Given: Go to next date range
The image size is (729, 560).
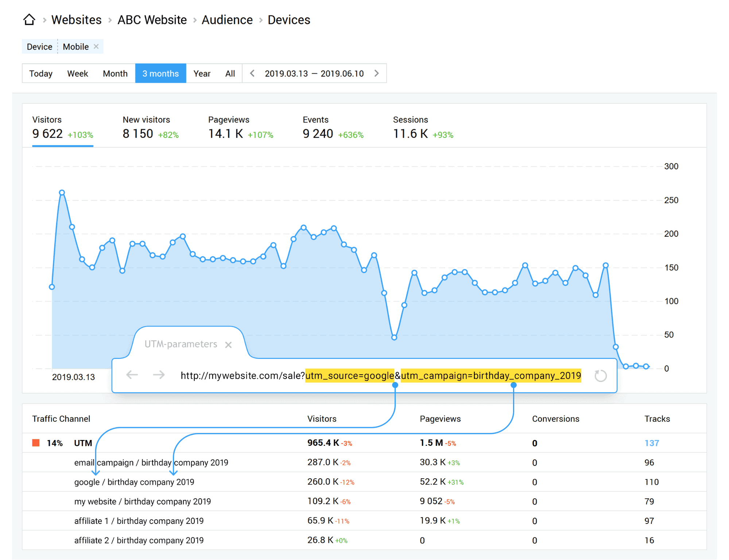Looking at the screenshot, I should coord(377,73).
